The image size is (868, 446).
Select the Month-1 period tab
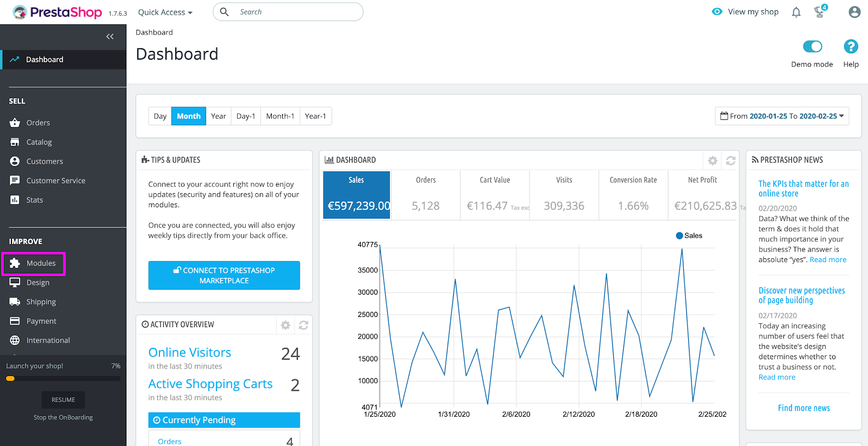pos(280,116)
